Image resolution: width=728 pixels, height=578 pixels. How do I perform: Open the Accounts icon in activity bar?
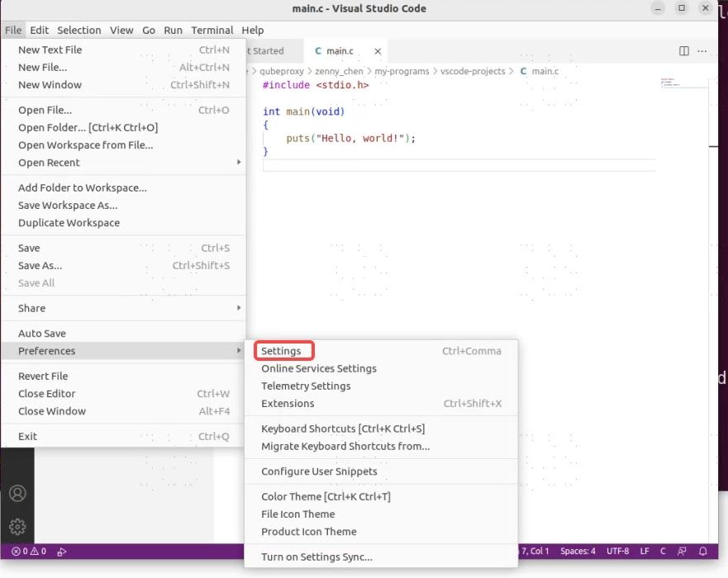(x=17, y=493)
